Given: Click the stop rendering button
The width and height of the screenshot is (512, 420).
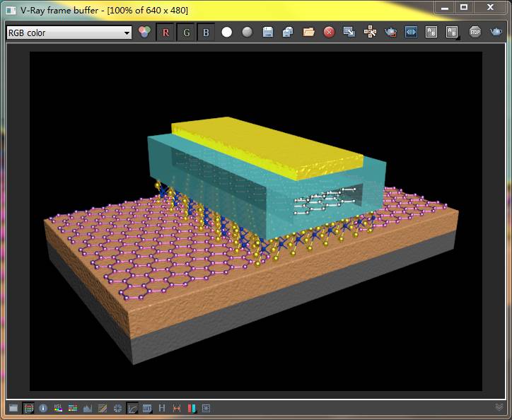Looking at the screenshot, I should pos(475,33).
